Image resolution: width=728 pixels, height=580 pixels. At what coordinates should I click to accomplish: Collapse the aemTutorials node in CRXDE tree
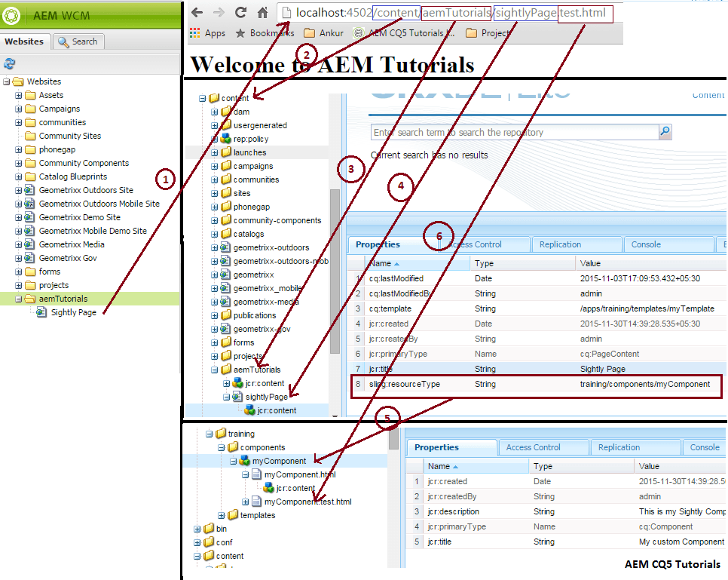coord(215,369)
